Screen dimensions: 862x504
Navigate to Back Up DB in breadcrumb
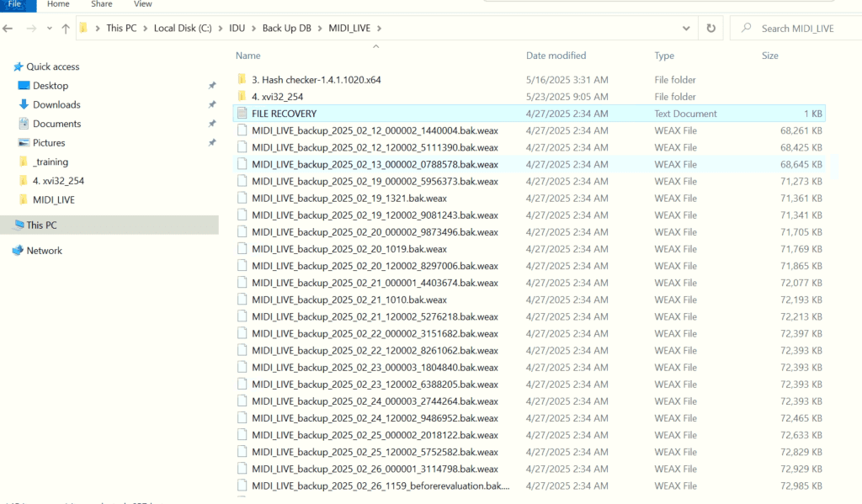[286, 28]
